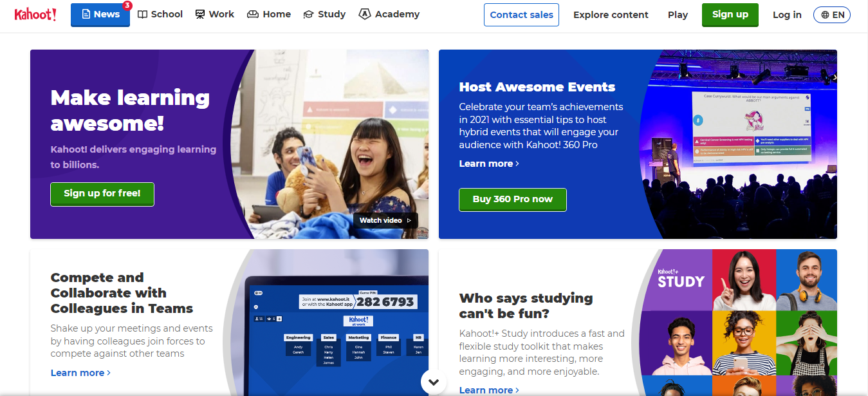868x396 pixels.
Task: Follow Learn more under Host Awesome Events
Action: 489,164
